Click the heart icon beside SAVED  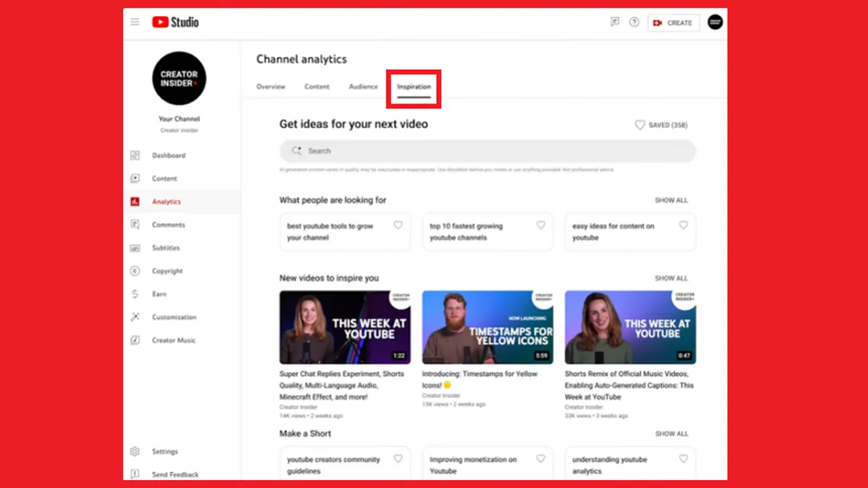coord(639,125)
